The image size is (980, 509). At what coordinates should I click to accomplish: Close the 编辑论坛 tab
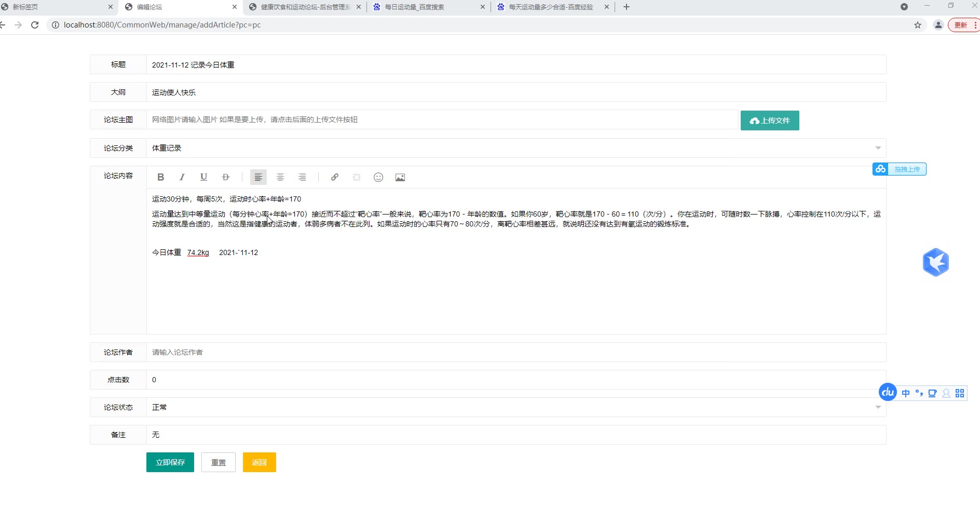click(235, 7)
